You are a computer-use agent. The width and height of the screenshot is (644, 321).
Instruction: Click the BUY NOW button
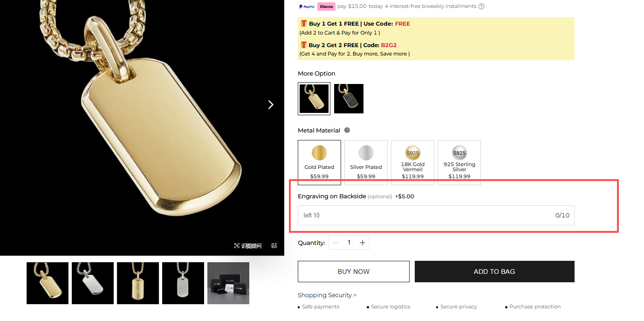(x=353, y=272)
